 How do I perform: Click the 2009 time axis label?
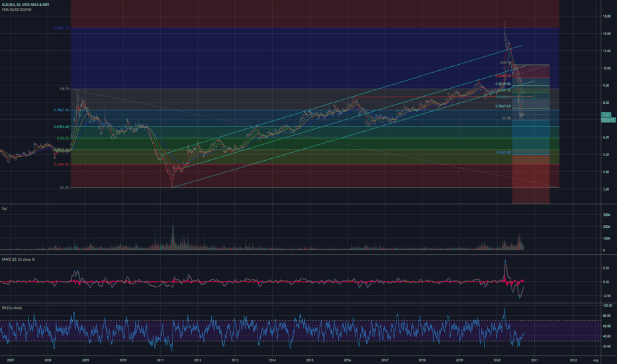(85, 360)
